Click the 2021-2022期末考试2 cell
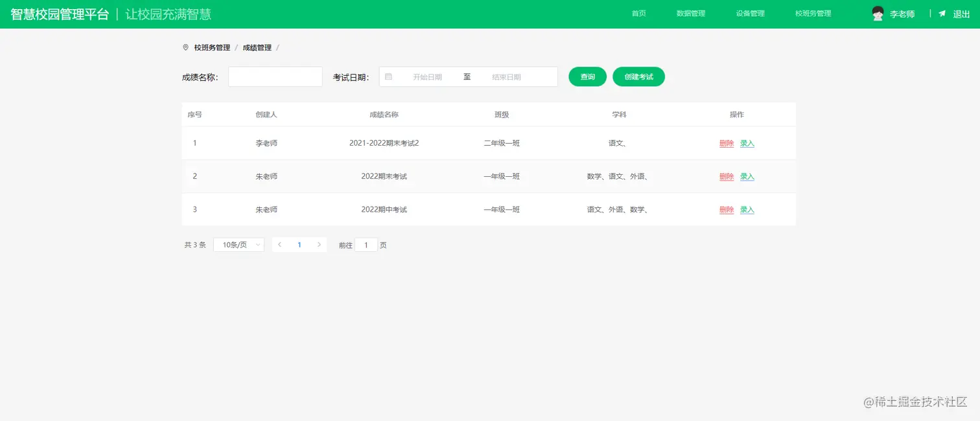 pyautogui.click(x=384, y=143)
